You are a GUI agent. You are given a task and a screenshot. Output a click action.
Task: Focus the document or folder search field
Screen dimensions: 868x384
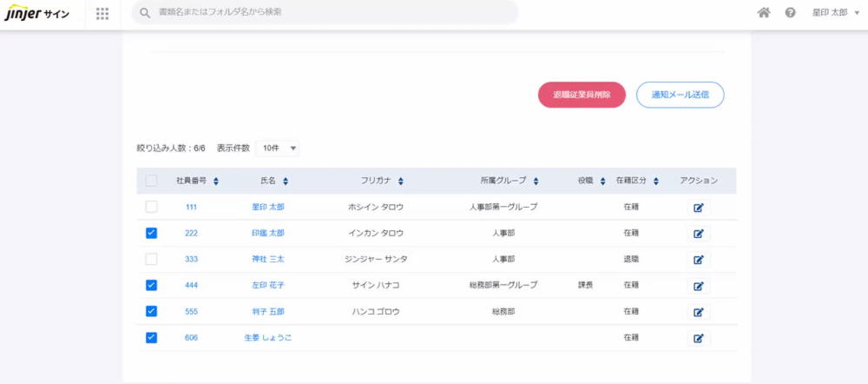click(325, 12)
